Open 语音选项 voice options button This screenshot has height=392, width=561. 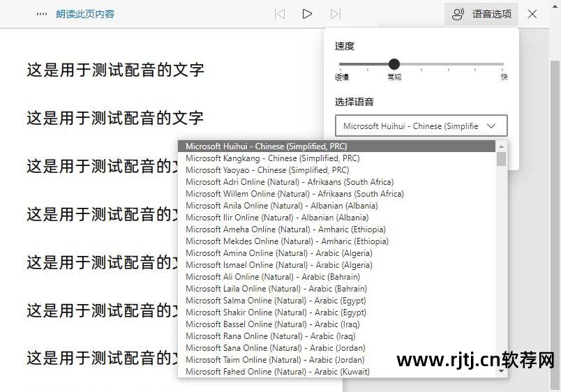point(481,14)
